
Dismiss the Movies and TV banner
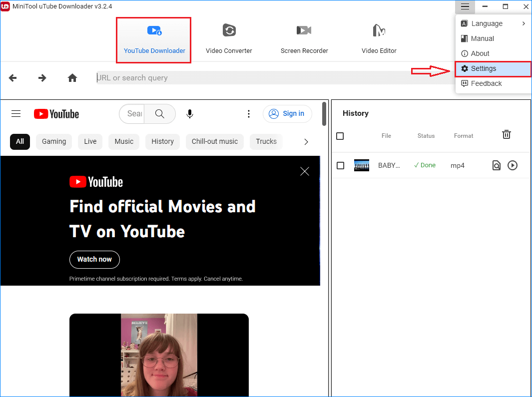tap(305, 171)
